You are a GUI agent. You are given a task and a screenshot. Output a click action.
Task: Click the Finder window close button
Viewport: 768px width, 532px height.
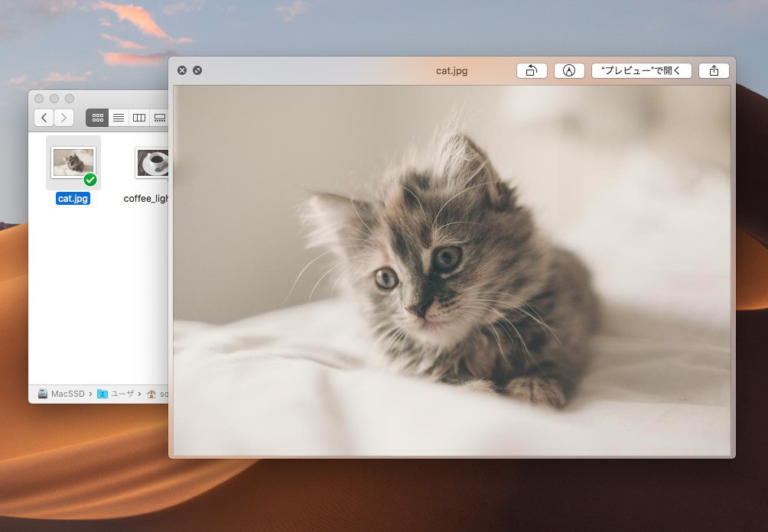39,99
